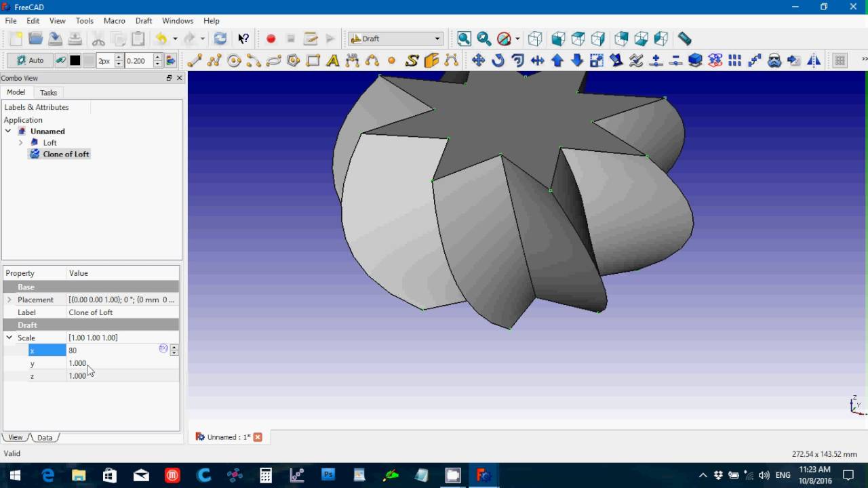Activate the Draft Move tool
The height and width of the screenshot is (488, 868).
pyautogui.click(x=478, y=60)
